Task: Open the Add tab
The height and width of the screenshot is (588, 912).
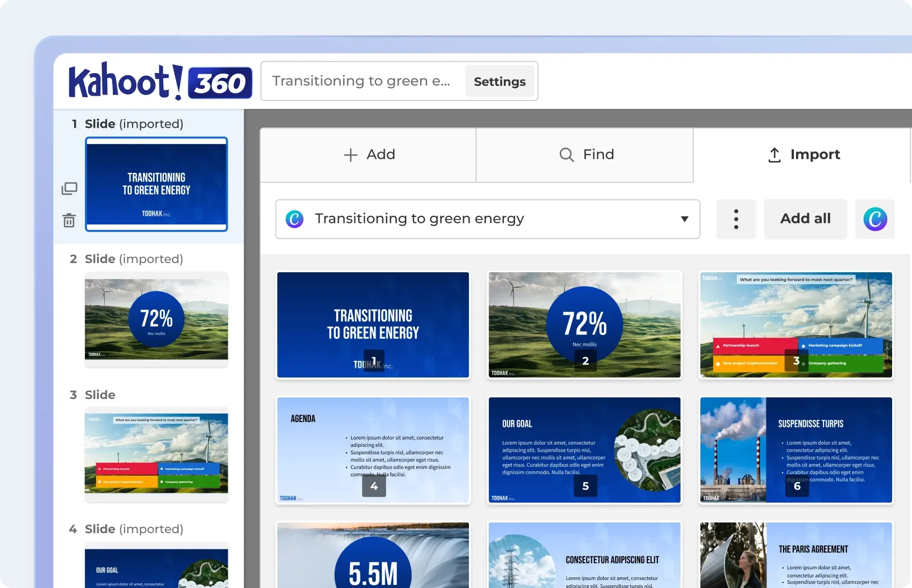Action: 368,155
